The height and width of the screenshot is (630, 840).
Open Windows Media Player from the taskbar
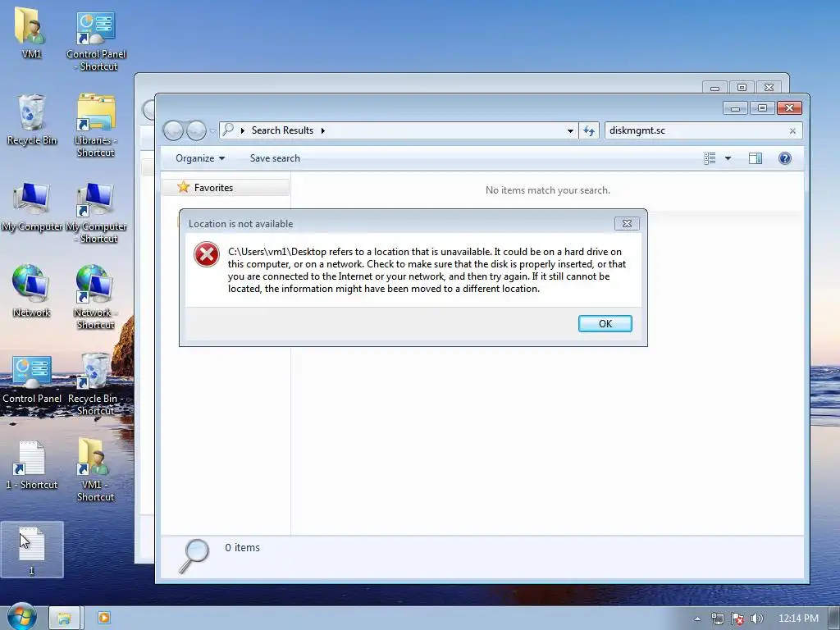pyautogui.click(x=104, y=618)
